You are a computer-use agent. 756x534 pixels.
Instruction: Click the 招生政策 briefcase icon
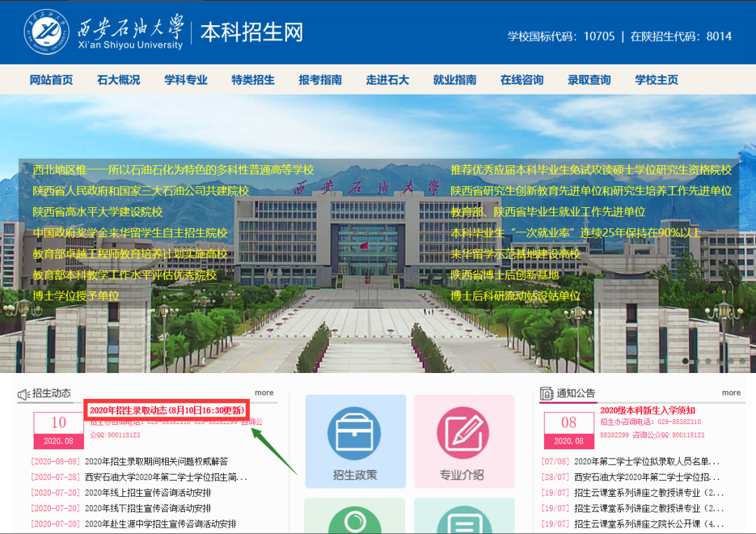tap(354, 433)
